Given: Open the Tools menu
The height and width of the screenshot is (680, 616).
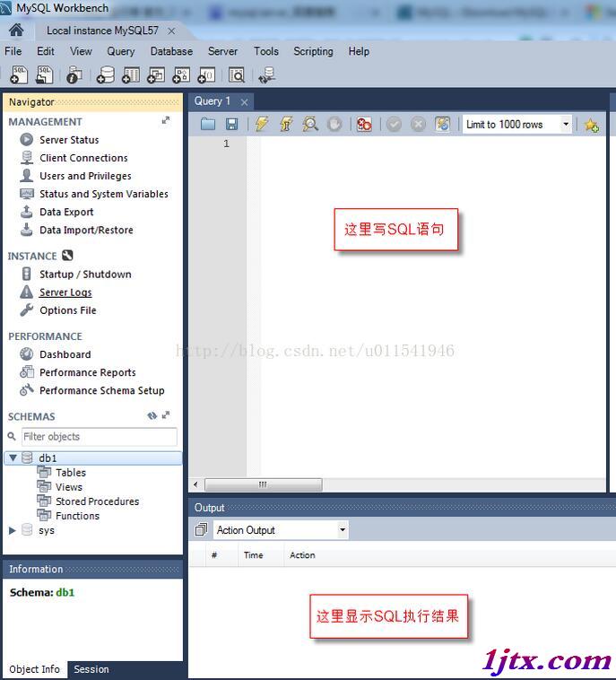Looking at the screenshot, I should pyautogui.click(x=266, y=51).
